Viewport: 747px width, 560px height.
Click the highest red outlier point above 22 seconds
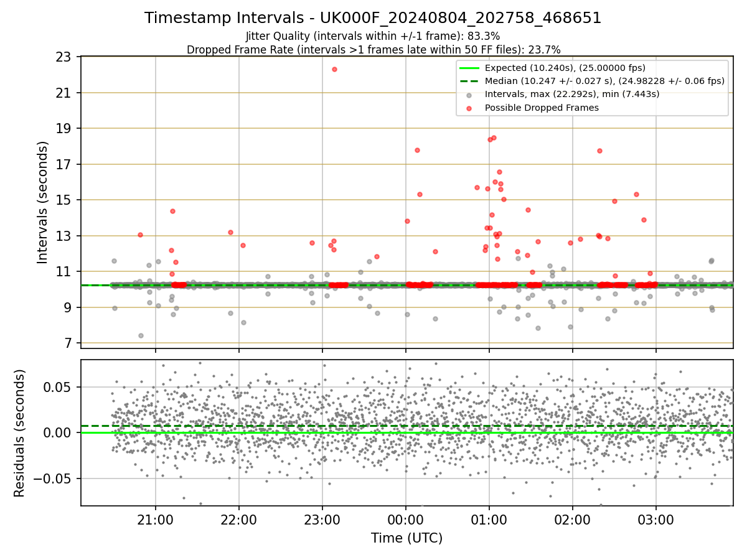(x=334, y=69)
